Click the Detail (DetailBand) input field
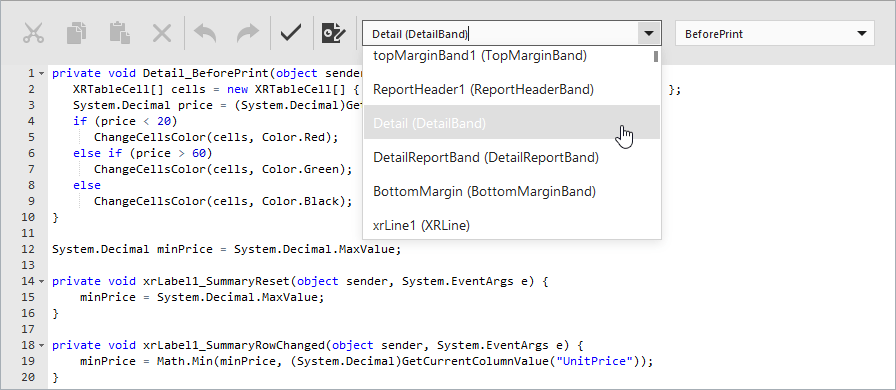This screenshot has width=896, height=390. [x=501, y=34]
